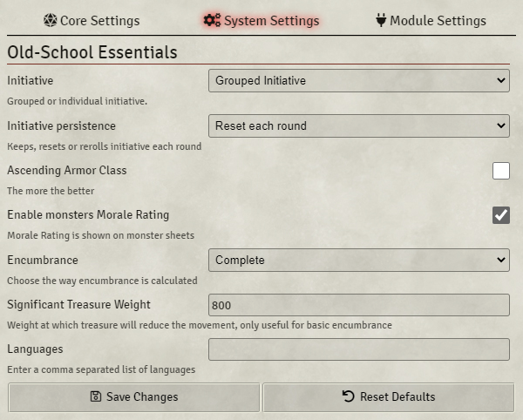The height and width of the screenshot is (420, 523).
Task: Focus the Significant Treasure Weight field
Action: [x=359, y=305]
